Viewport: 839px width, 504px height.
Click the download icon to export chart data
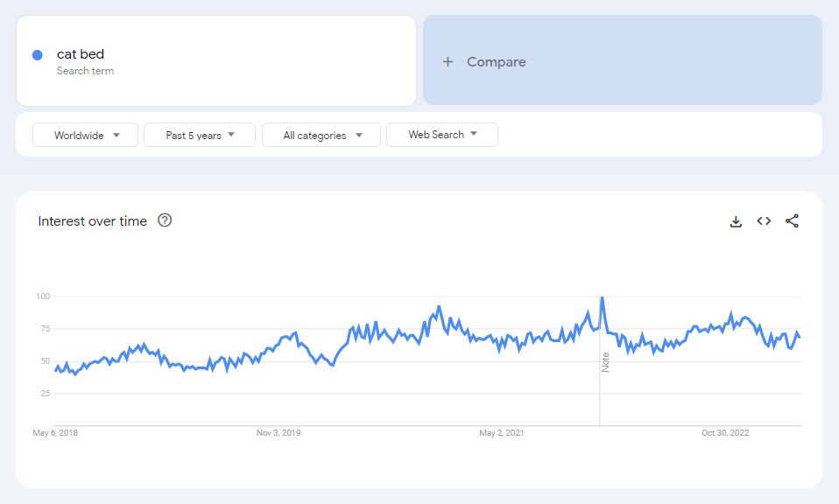tap(736, 221)
